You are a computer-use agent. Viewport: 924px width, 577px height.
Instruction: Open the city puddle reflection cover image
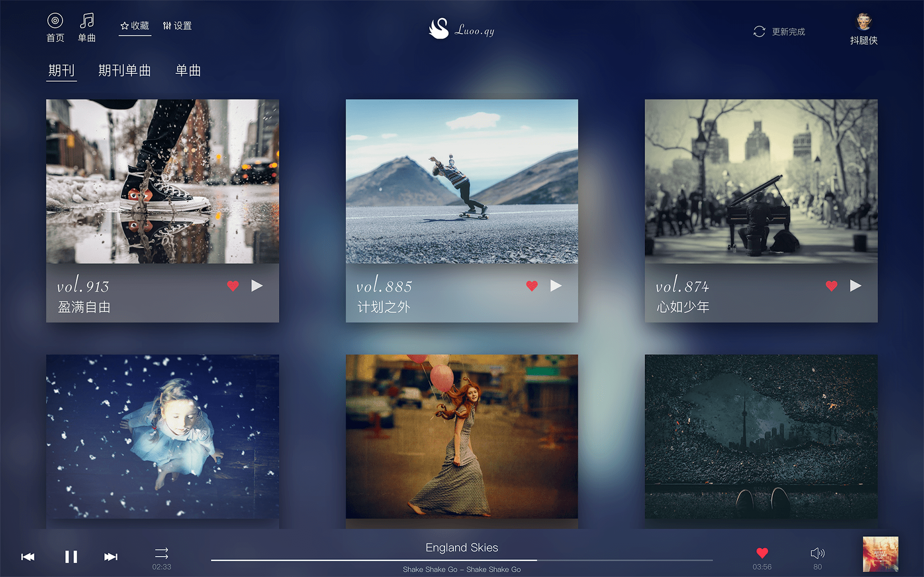coord(761,436)
